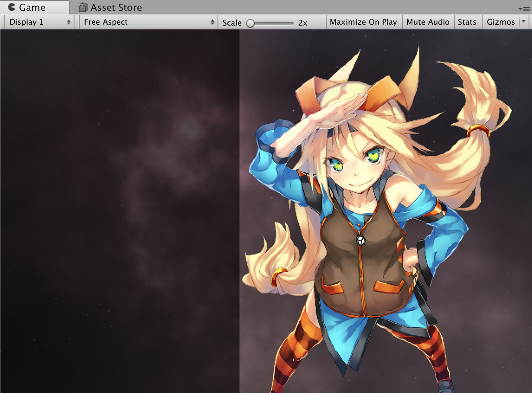
Task: Toggle Maximize On Play
Action: [363, 22]
